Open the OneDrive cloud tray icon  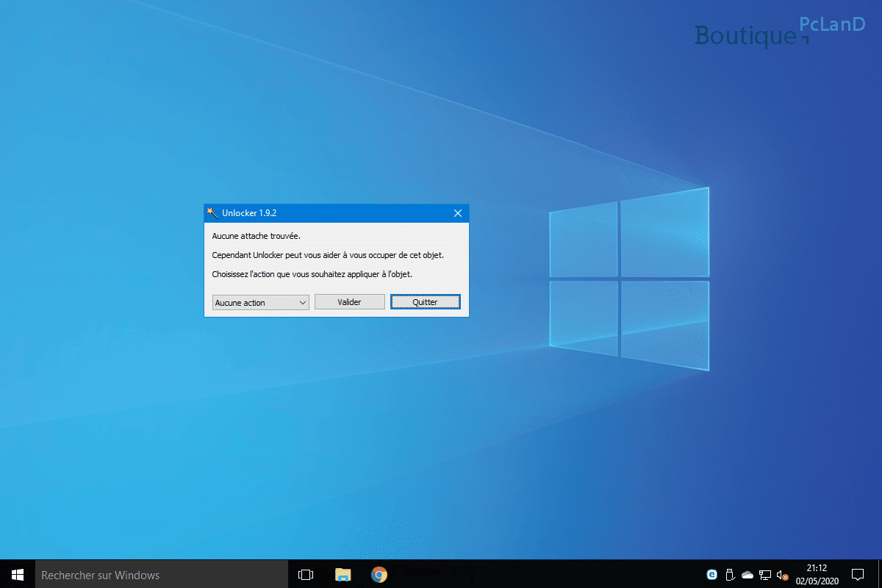pyautogui.click(x=747, y=575)
